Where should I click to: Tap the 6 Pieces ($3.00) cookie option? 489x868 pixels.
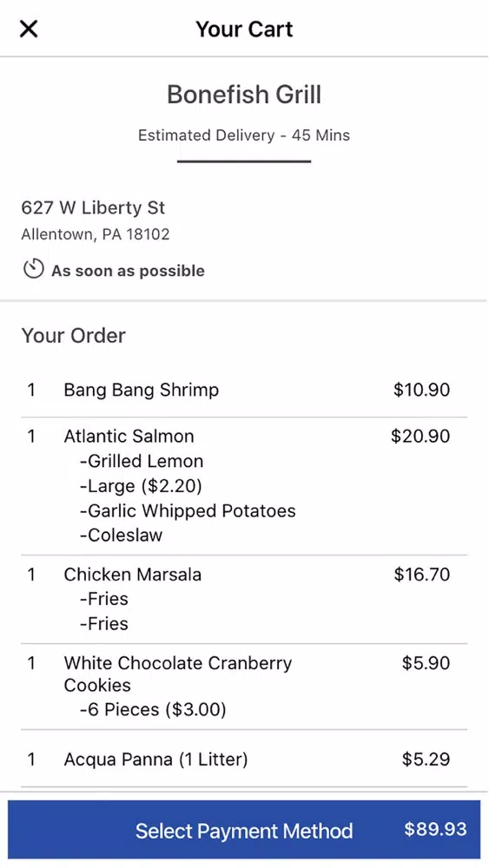(x=153, y=709)
